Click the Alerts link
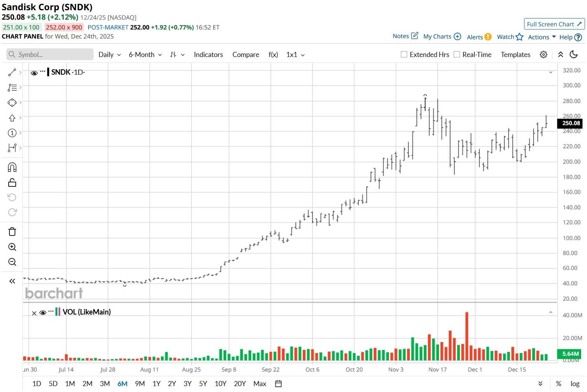The height and width of the screenshot is (392, 587). coord(479,37)
